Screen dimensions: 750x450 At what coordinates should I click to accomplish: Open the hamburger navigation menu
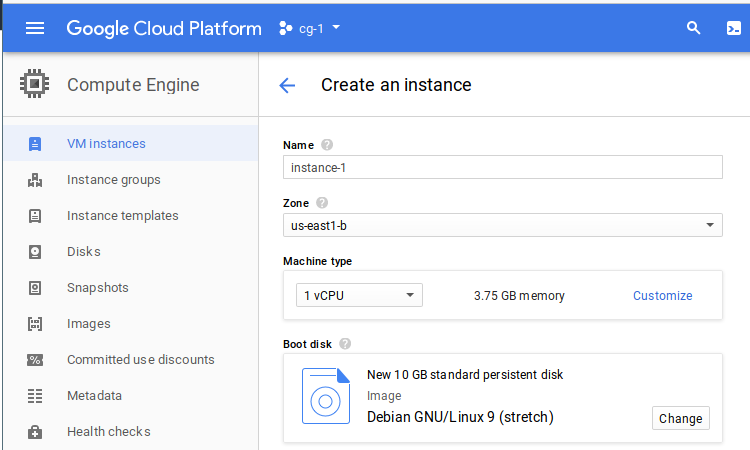[x=35, y=28]
